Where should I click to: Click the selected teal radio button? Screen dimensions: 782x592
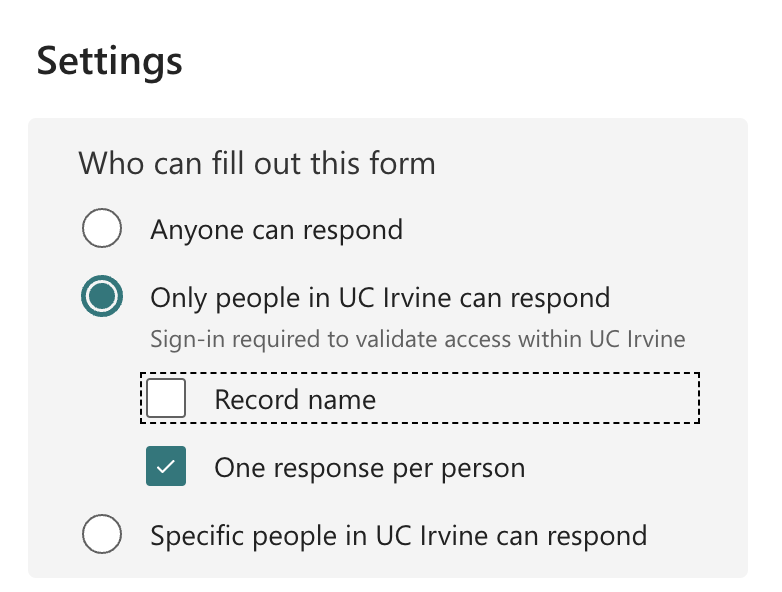[x=101, y=297]
